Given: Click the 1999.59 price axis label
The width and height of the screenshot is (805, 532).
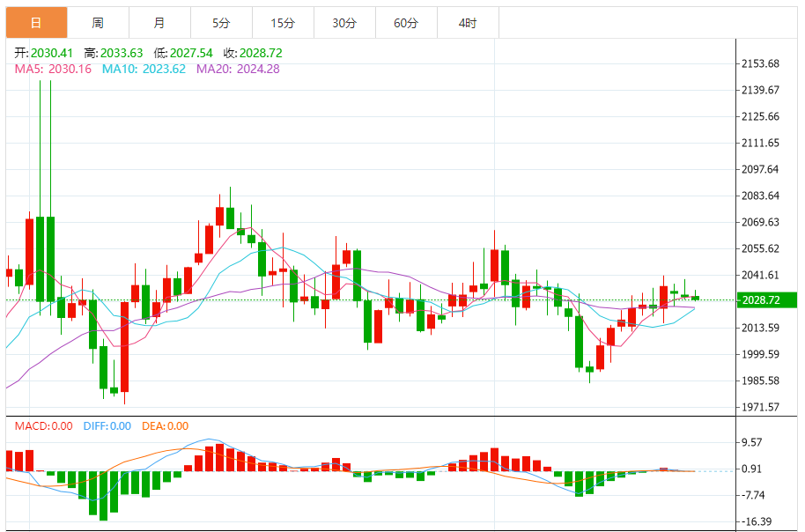Looking at the screenshot, I should (x=760, y=354).
